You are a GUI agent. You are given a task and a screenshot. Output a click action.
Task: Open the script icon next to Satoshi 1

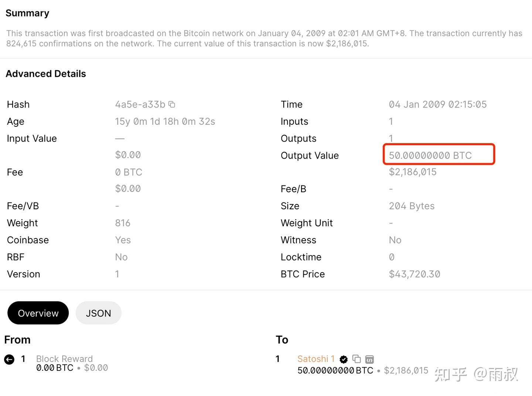point(369,359)
